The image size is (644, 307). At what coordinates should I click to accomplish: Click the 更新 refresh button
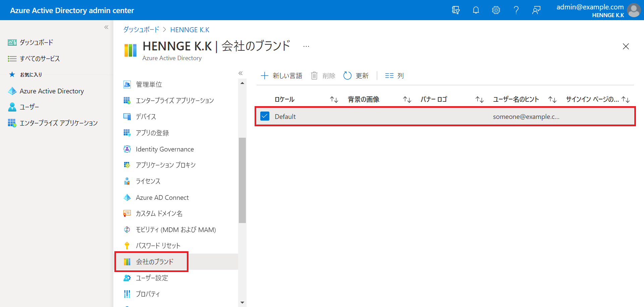click(x=356, y=76)
